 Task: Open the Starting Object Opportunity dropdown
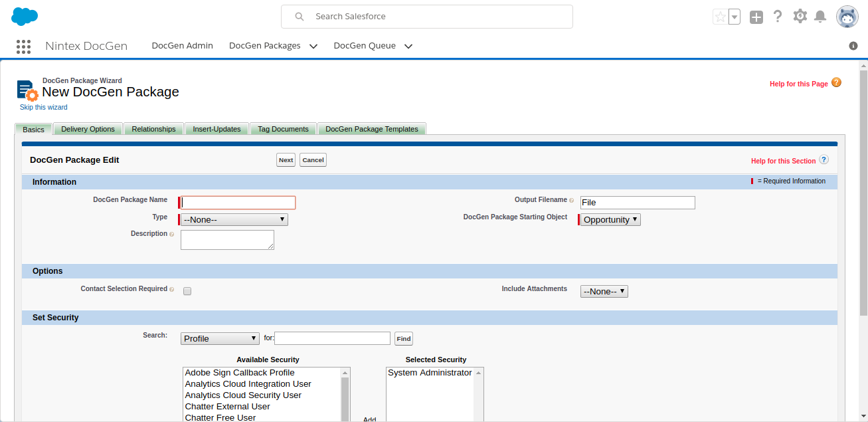coord(610,219)
